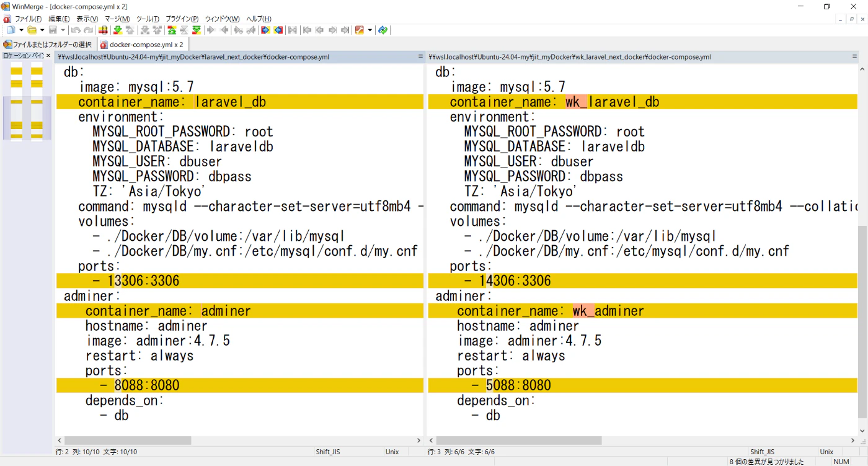This screenshot has height=466, width=868.
Task: Click Copy all to left icon
Action: pyautogui.click(x=278, y=30)
